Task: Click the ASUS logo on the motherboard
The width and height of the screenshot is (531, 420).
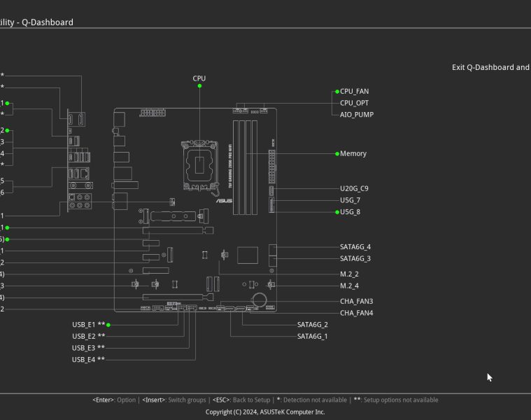Action: pos(224,201)
